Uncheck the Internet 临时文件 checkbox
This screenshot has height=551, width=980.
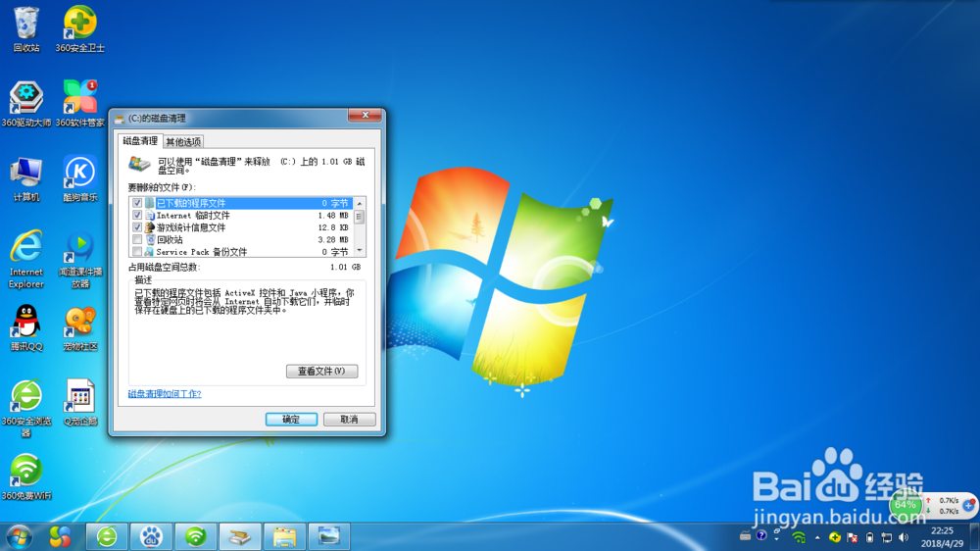(137, 215)
